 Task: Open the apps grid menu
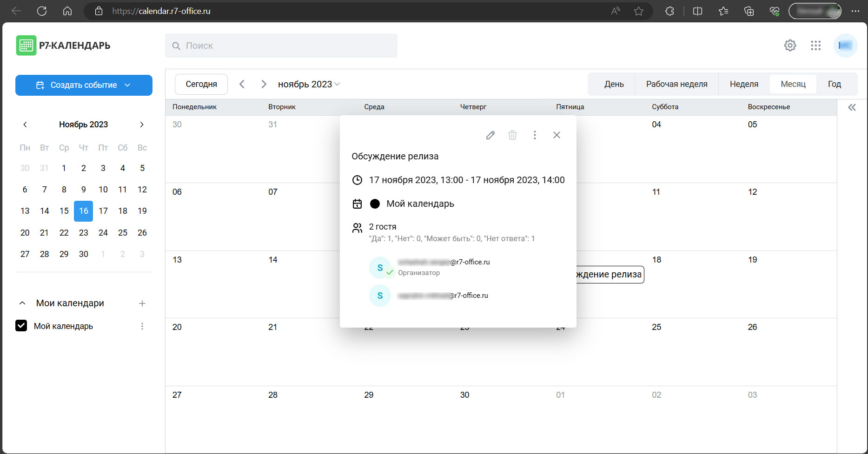pyautogui.click(x=815, y=46)
